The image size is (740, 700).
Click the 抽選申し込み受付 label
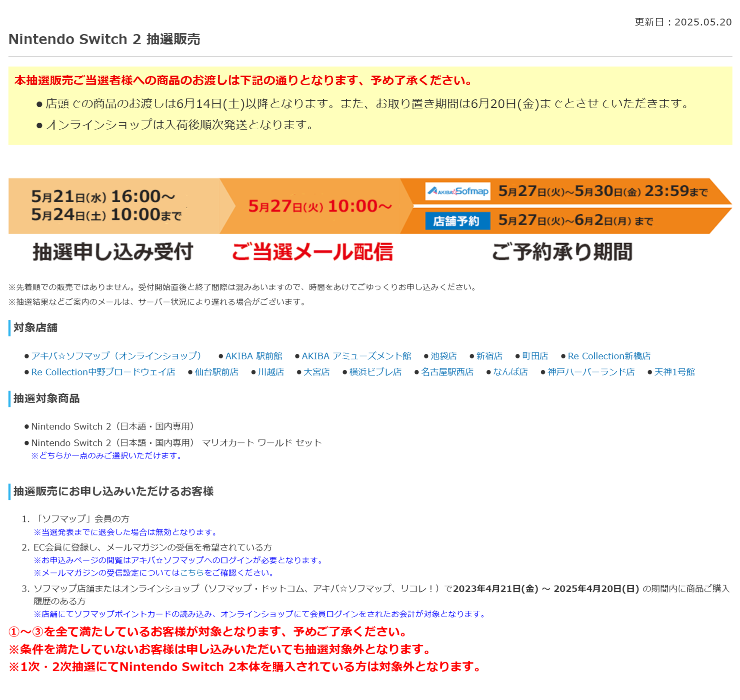(x=113, y=251)
